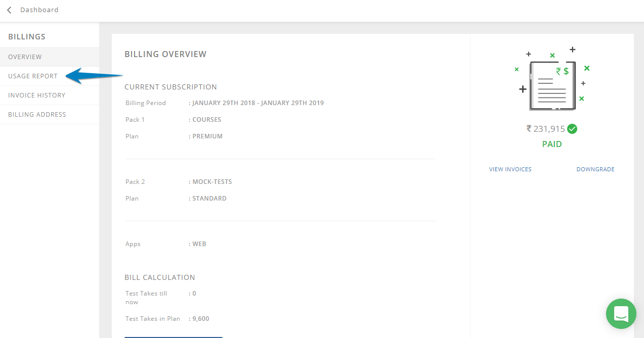Click the ₹ 231,915 amount

546,129
